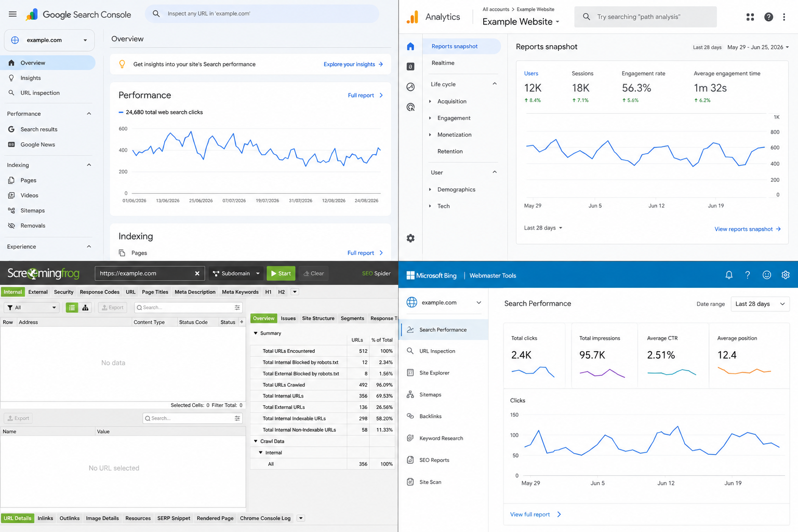This screenshot has height=532, width=798.
Task: Click the Clear button in Screaming Frog
Action: [313, 273]
